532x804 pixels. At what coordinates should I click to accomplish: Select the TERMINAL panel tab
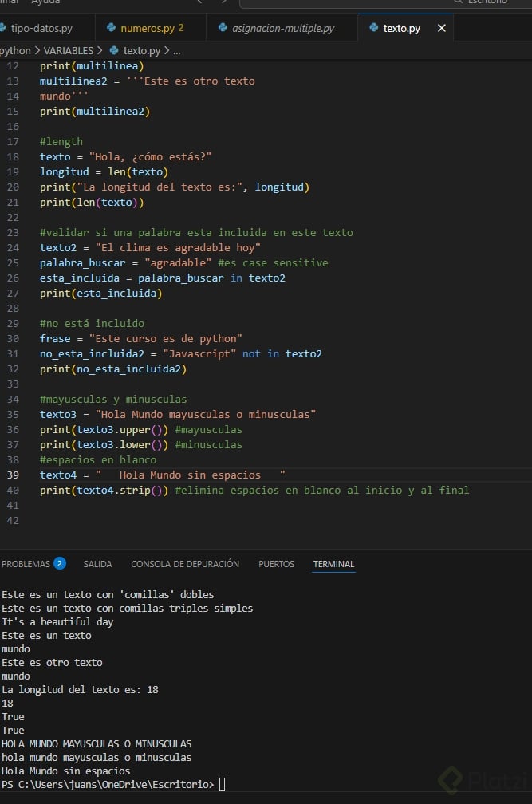tap(333, 564)
